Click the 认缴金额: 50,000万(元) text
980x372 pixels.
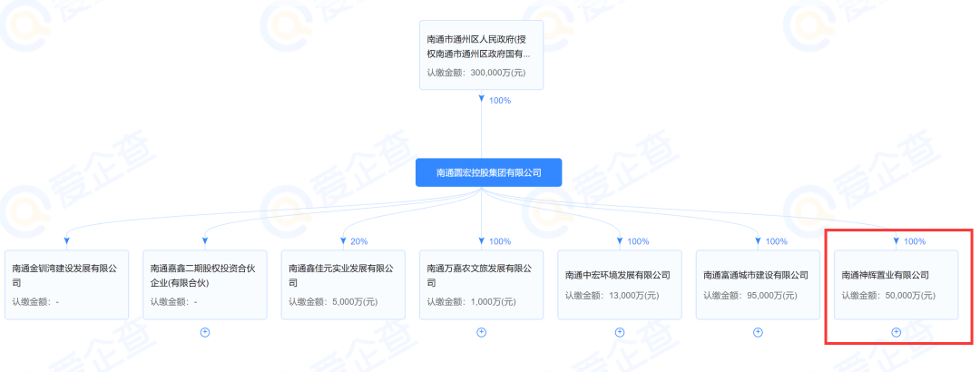point(888,295)
